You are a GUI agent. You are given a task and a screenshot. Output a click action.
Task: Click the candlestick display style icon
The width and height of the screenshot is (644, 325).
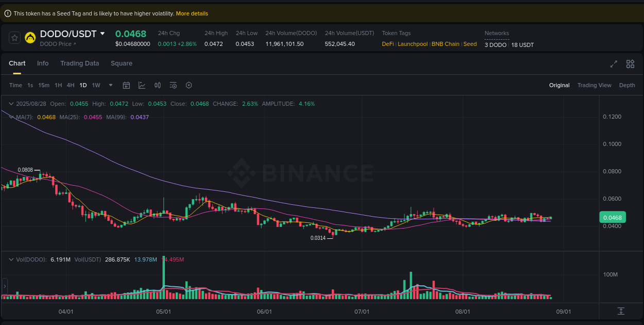point(157,85)
